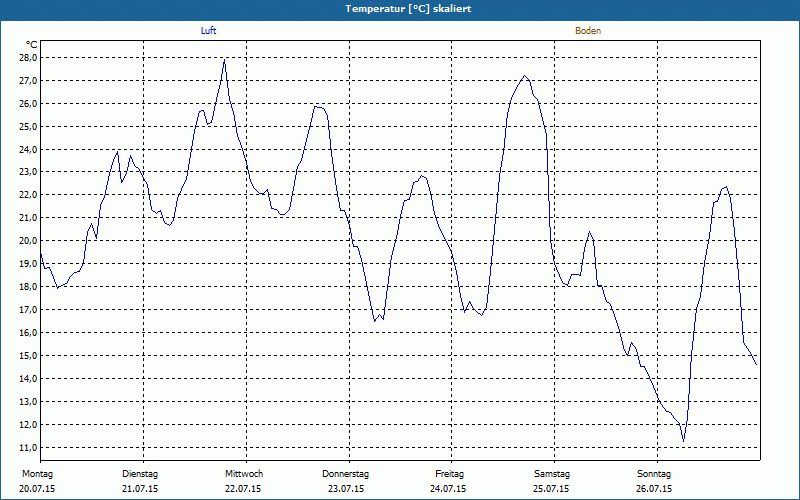Image resolution: width=800 pixels, height=500 pixels.
Task: Select the 'Dienstag' day label
Action: click(140, 474)
